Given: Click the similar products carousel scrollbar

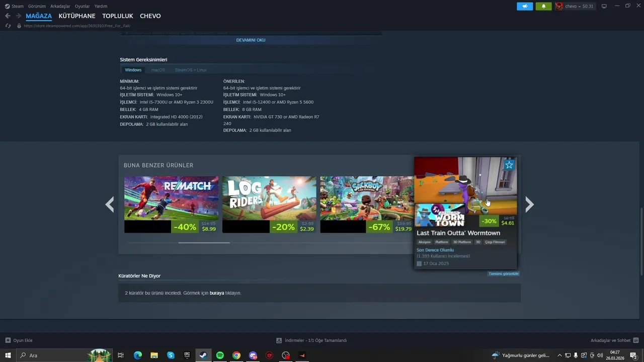Looking at the screenshot, I should click(x=204, y=242).
